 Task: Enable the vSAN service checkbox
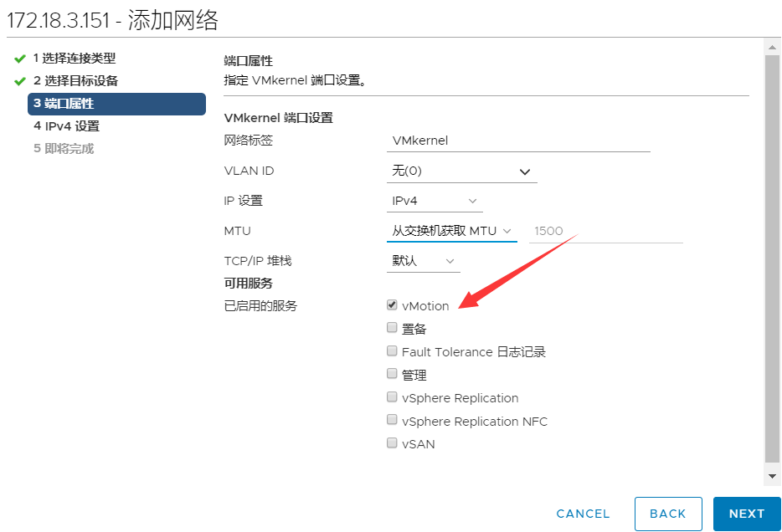click(392, 442)
